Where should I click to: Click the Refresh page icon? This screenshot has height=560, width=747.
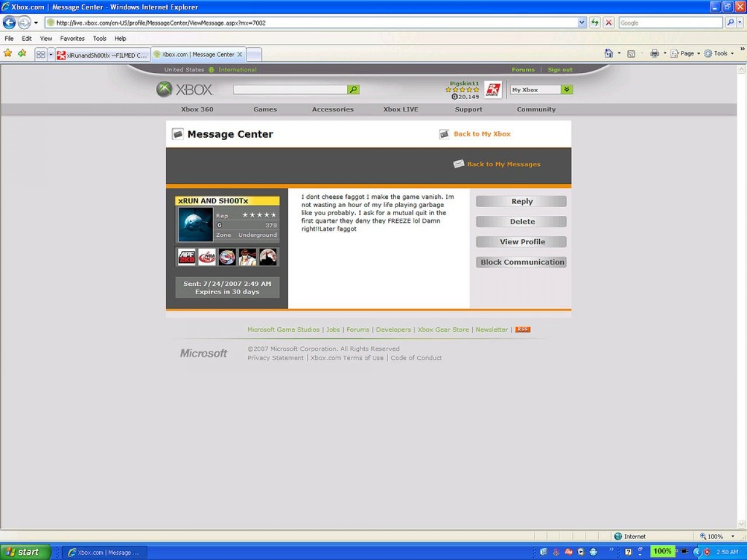pyautogui.click(x=595, y=23)
